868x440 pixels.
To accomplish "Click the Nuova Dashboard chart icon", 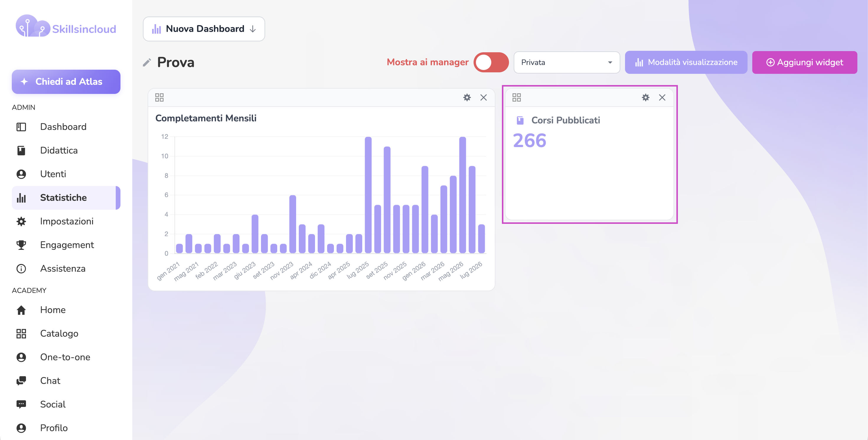I will pos(156,29).
